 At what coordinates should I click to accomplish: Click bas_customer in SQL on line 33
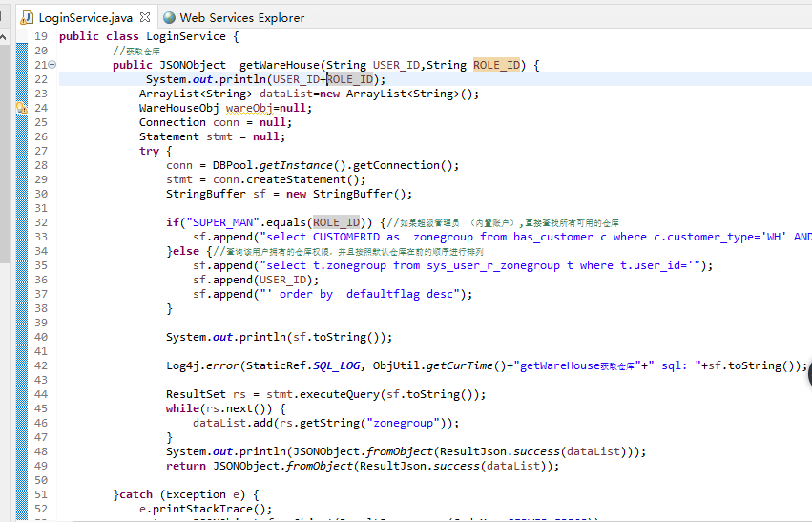553,237
